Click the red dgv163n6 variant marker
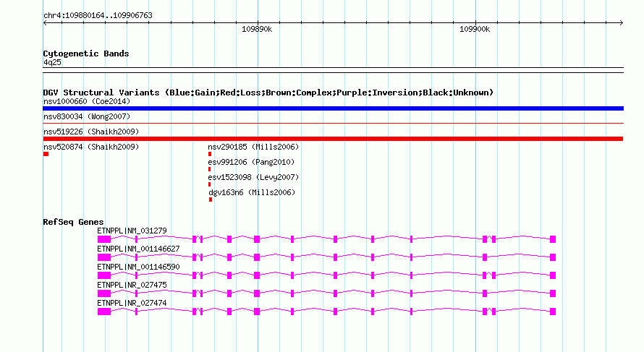The height and width of the screenshot is (352, 644). (211, 199)
